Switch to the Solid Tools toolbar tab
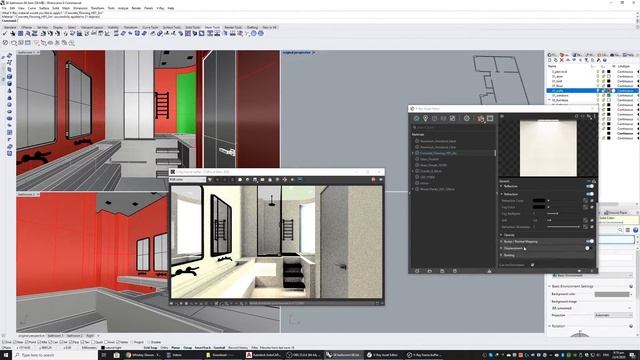 click(x=193, y=27)
